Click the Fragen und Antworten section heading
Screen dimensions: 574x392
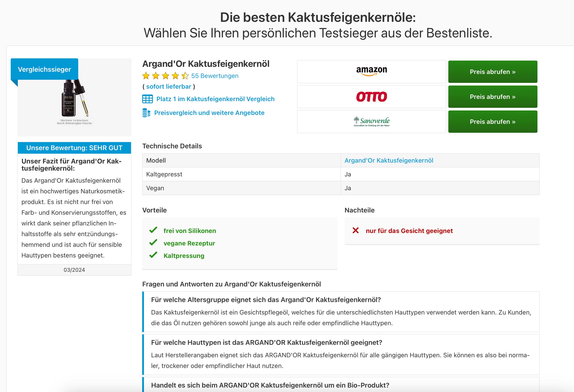[x=232, y=284]
